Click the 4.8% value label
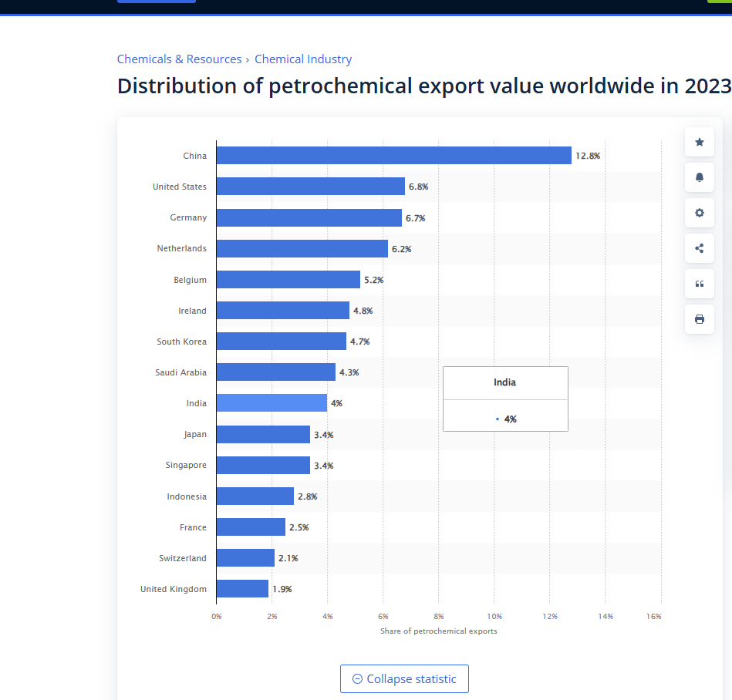 363,311
